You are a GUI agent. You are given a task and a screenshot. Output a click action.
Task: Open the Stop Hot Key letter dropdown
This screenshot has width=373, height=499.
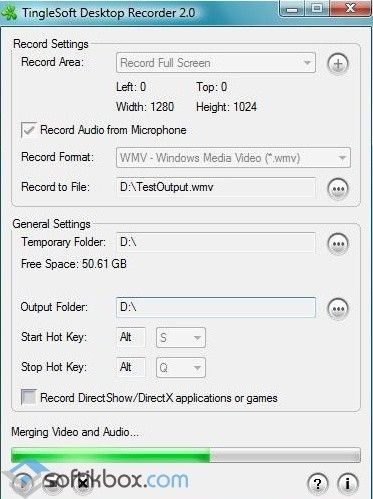[x=181, y=368]
